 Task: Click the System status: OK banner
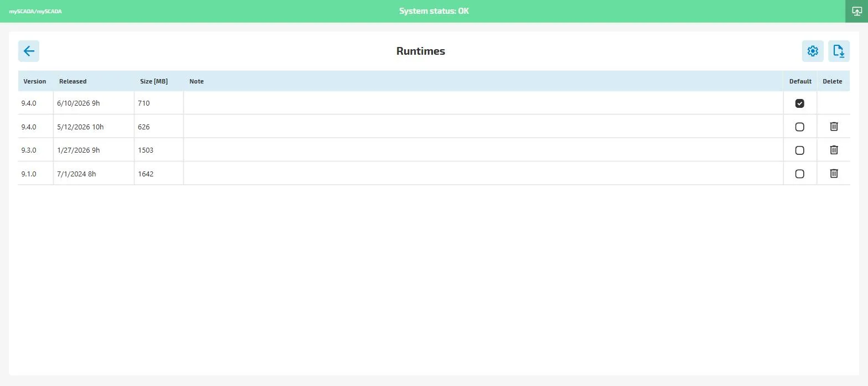(434, 11)
